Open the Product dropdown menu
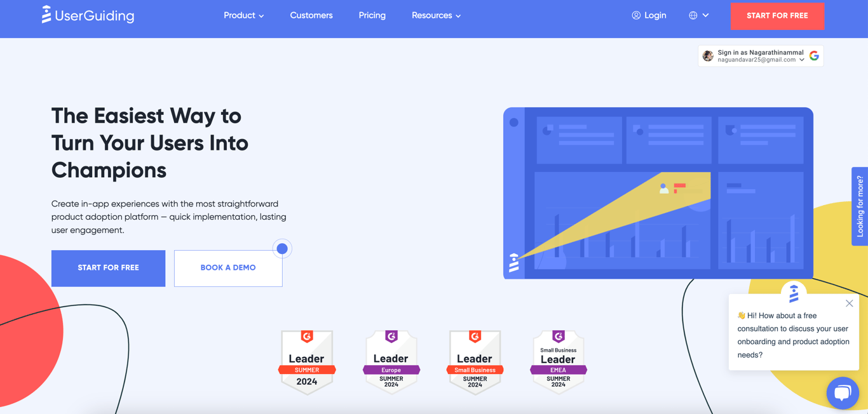The height and width of the screenshot is (414, 868). pyautogui.click(x=243, y=15)
